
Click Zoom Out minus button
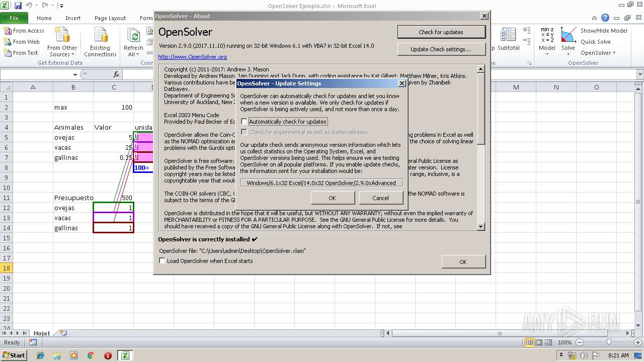(579, 342)
